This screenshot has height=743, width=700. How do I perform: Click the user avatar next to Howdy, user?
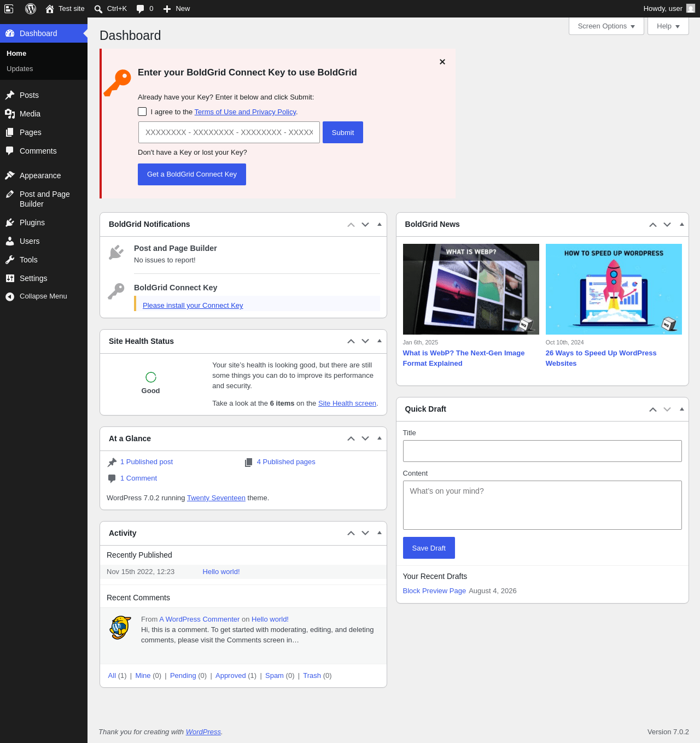pyautogui.click(x=691, y=8)
